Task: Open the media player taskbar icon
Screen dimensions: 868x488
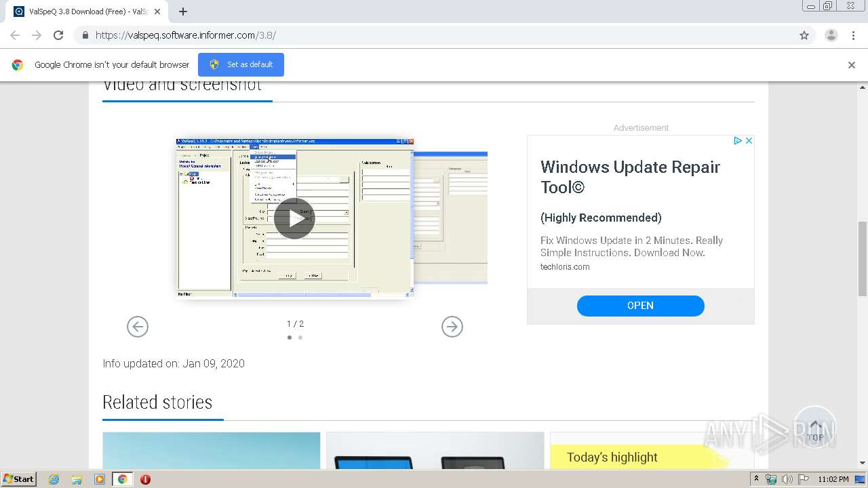Action: point(100,479)
